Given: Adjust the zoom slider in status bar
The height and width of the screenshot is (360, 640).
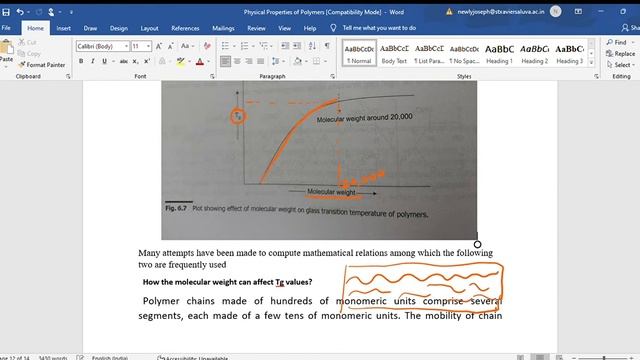Looking at the screenshot, I should tap(604, 358).
